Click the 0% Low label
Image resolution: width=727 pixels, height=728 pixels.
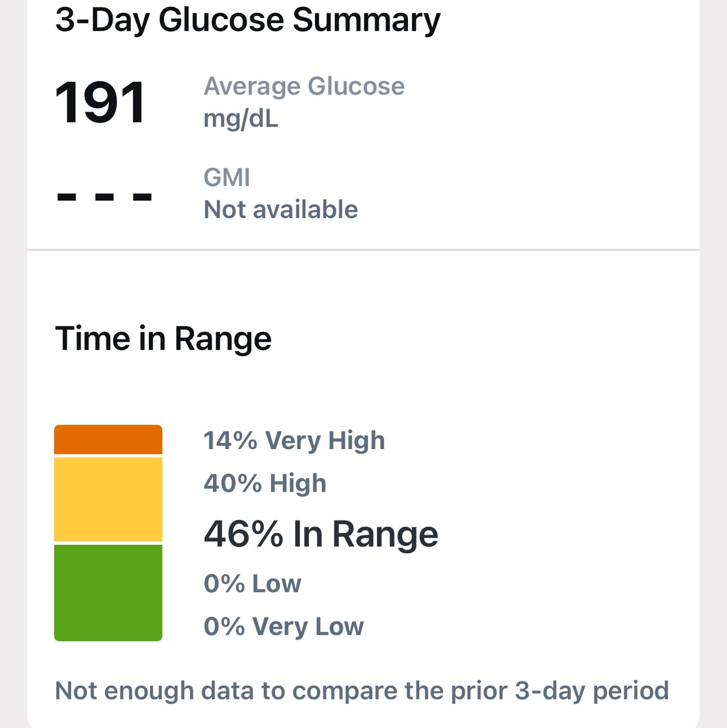click(x=252, y=583)
